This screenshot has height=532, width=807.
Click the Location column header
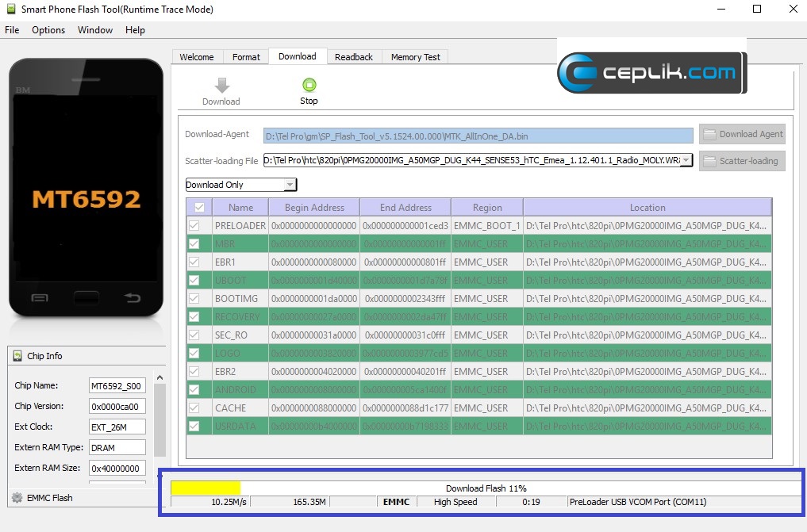(648, 208)
